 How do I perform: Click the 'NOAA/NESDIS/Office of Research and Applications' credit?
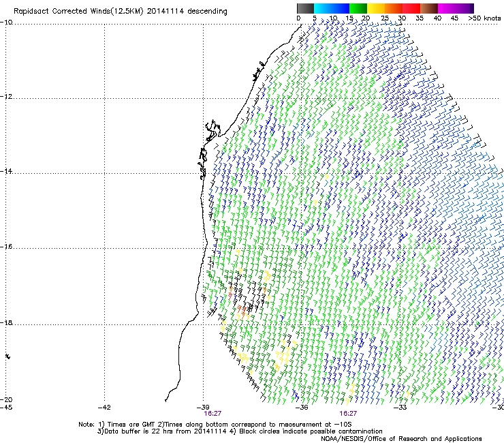coord(401,439)
